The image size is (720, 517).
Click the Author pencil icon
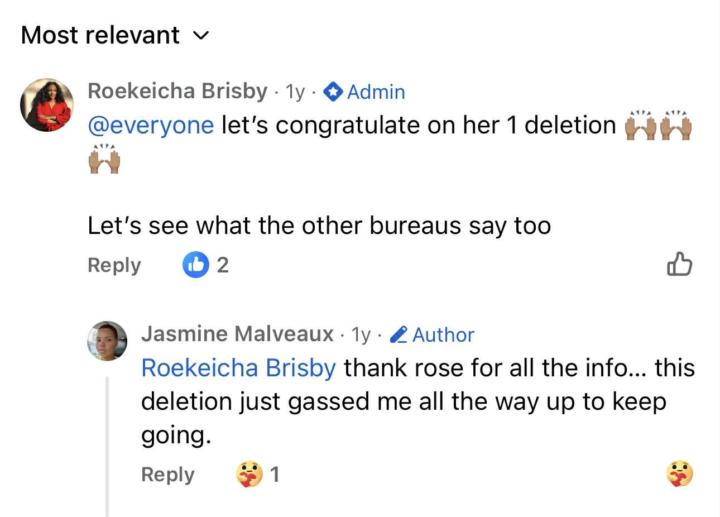point(398,335)
